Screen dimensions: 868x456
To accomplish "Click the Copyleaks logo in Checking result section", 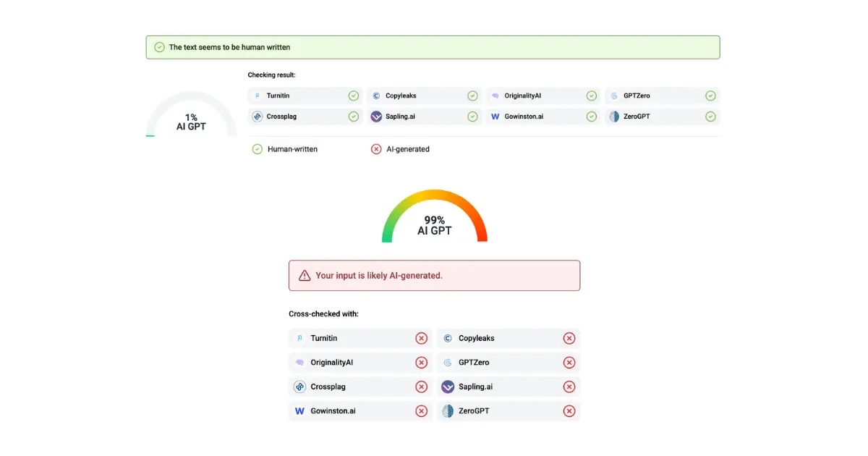I will [x=376, y=96].
